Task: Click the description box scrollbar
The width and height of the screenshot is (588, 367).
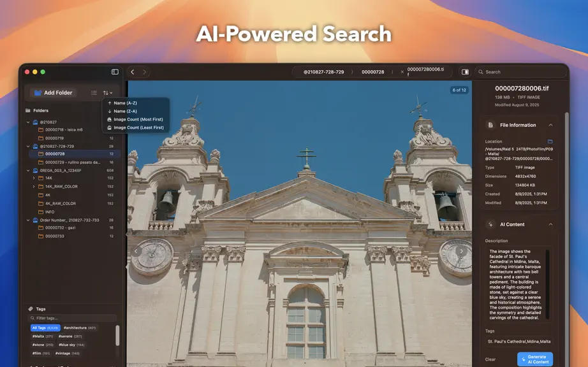Action: 547,284
